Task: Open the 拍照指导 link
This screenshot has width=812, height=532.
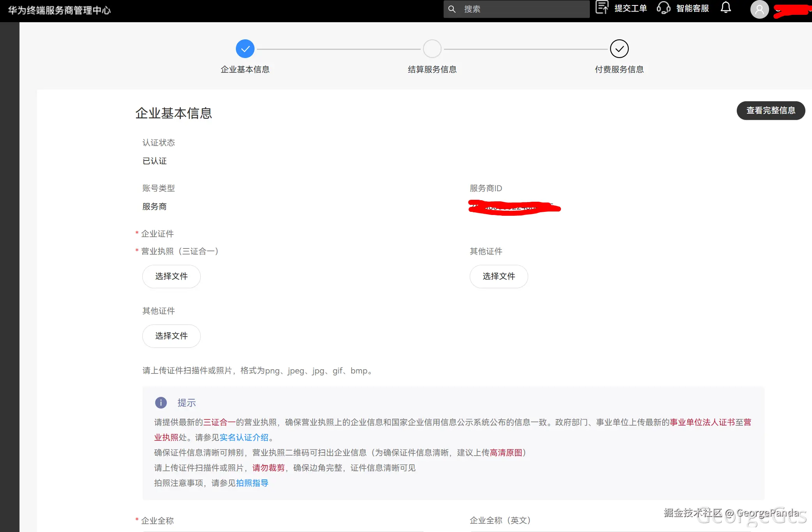Action: (x=251, y=483)
